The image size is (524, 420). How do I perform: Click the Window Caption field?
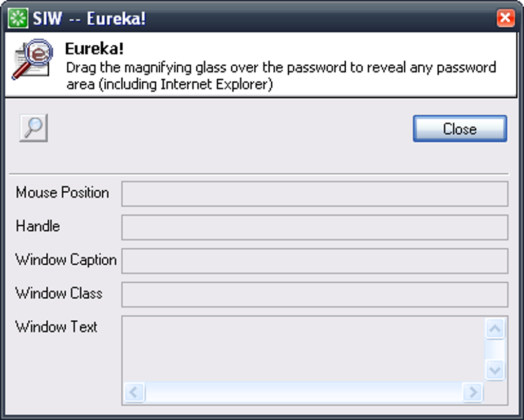315,261
